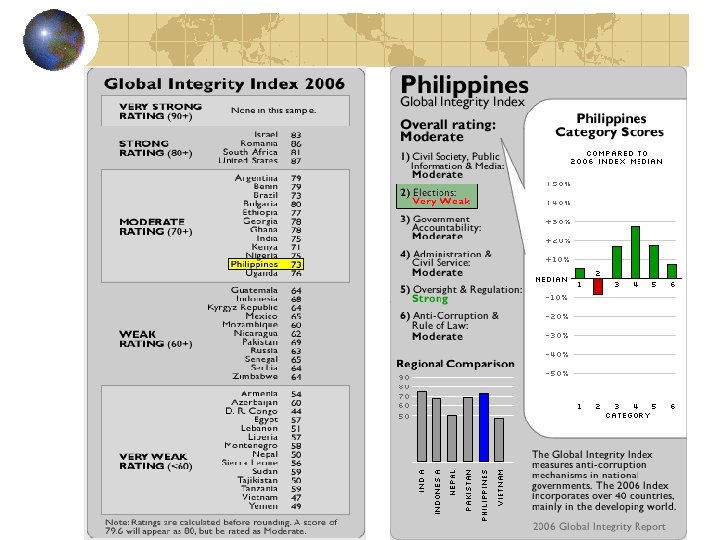Screen dimensions: 720x540
Task: Click the South Africa row
Action: pos(262,152)
